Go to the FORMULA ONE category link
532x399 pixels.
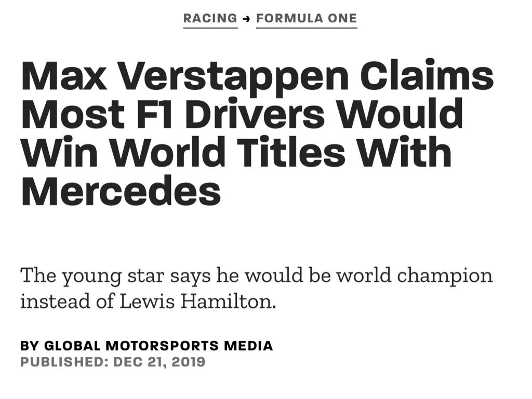pyautogui.click(x=307, y=18)
